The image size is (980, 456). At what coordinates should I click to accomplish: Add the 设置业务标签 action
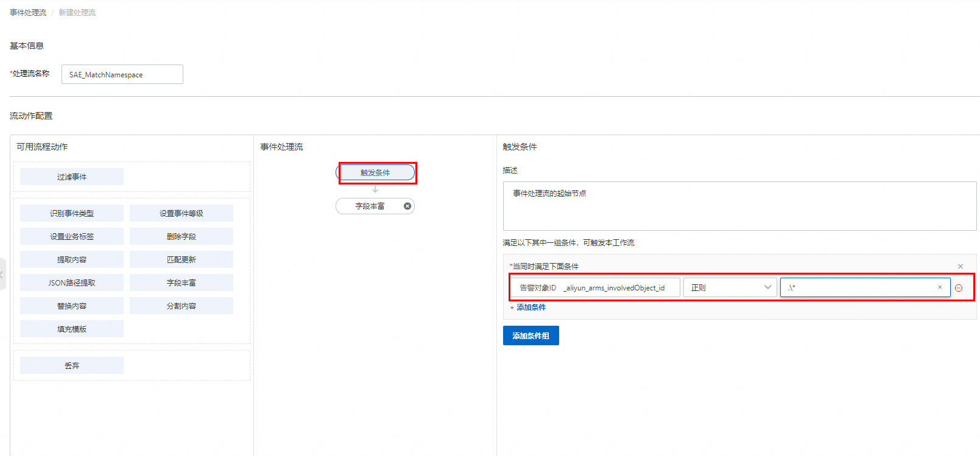click(x=72, y=236)
